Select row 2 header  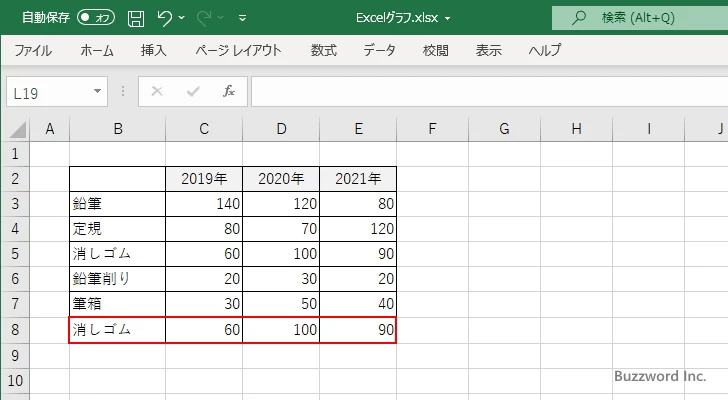click(x=15, y=179)
